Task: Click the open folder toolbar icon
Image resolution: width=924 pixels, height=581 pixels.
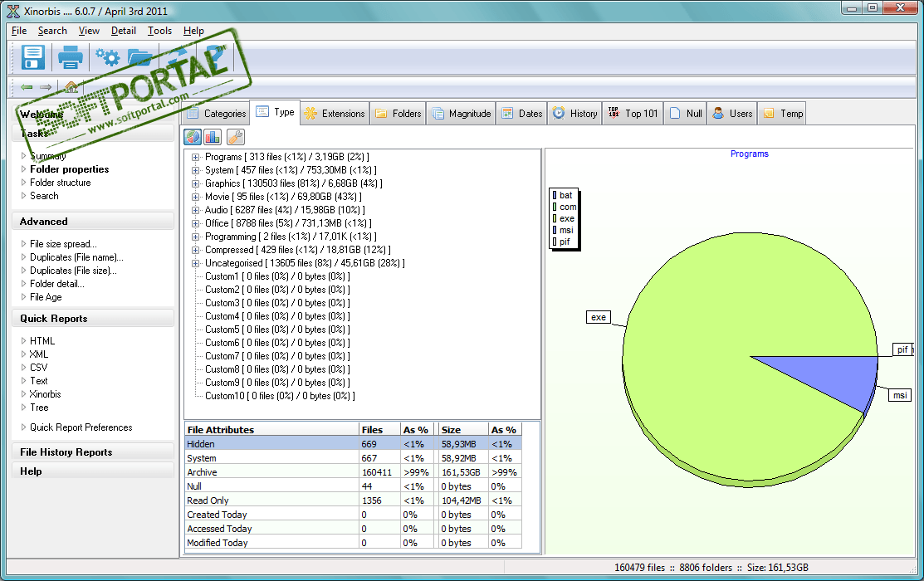Action: pyautogui.click(x=141, y=57)
